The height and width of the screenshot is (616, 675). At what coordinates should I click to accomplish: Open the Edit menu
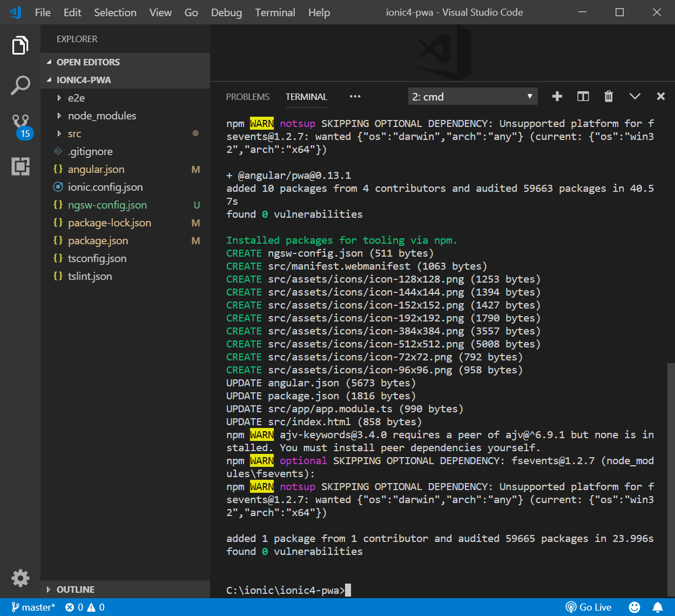tap(72, 12)
